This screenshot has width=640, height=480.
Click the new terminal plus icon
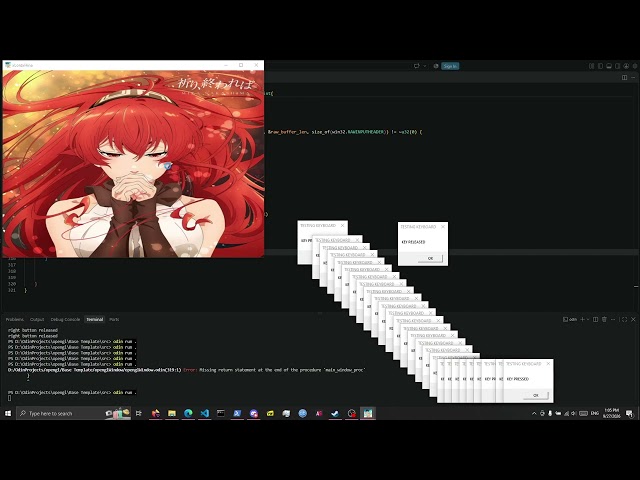pyautogui.click(x=582, y=320)
